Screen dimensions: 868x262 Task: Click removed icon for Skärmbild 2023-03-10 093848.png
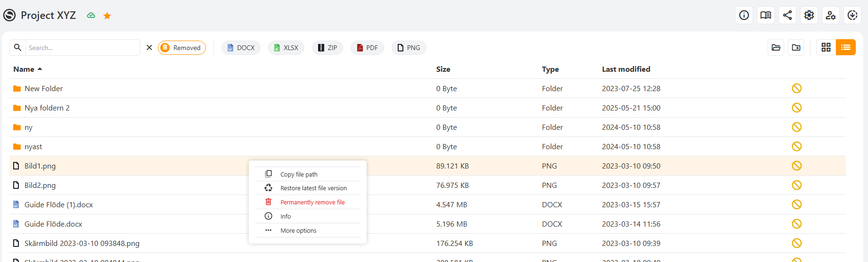[797, 243]
